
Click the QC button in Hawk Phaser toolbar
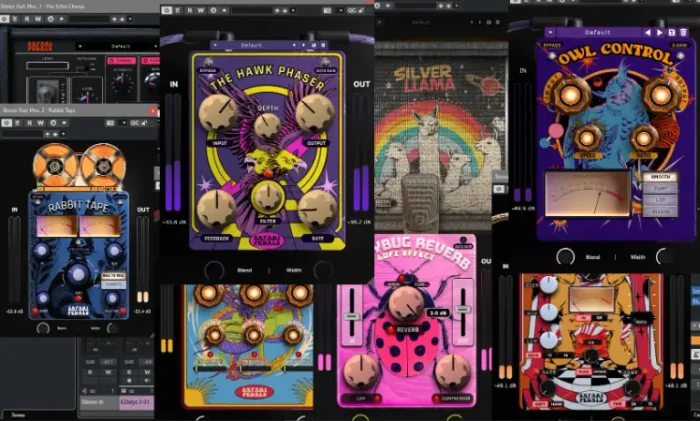[x=353, y=10]
